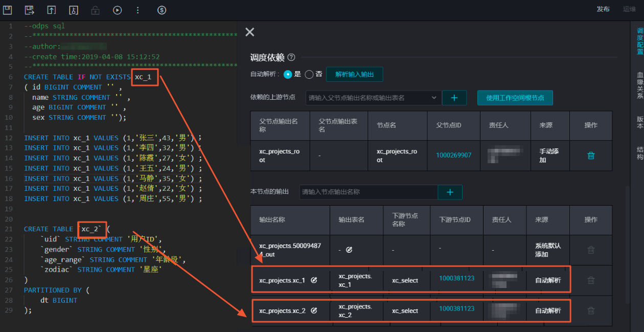The width and height of the screenshot is (644, 332).
Task: Run the SQL with play icon
Action: tap(118, 10)
